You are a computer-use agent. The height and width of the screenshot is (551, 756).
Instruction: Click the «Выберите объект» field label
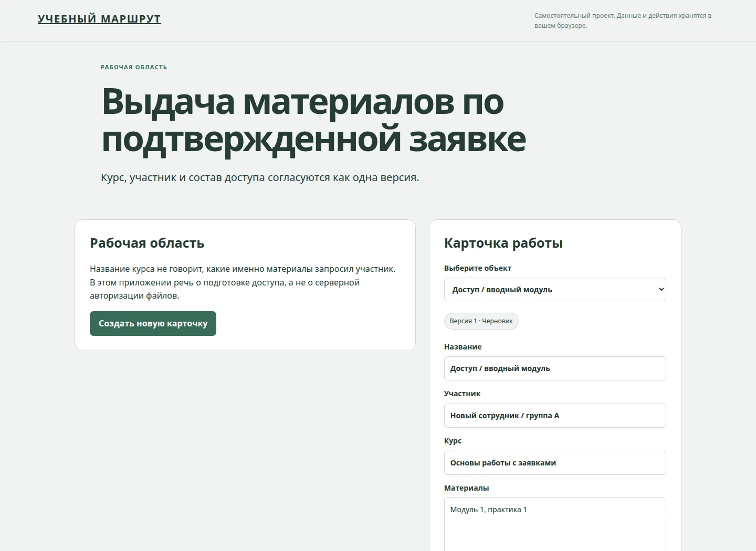[x=478, y=268]
